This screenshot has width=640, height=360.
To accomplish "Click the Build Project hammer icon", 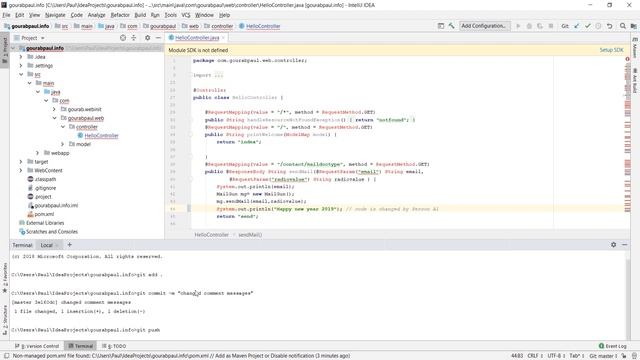I will tap(451, 26).
